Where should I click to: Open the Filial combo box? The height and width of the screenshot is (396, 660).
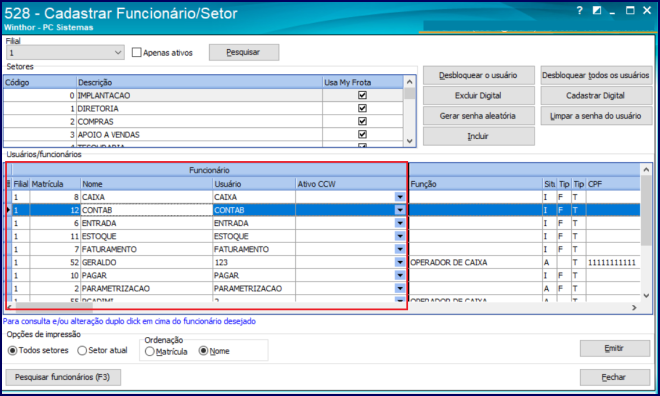click(x=65, y=53)
